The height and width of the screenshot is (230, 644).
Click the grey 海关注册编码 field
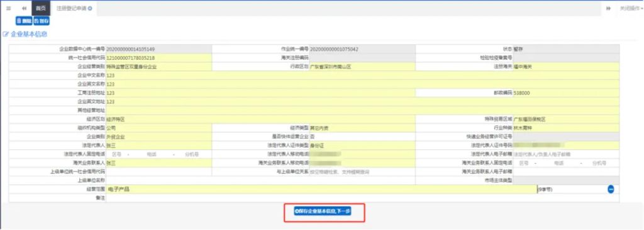point(362,57)
